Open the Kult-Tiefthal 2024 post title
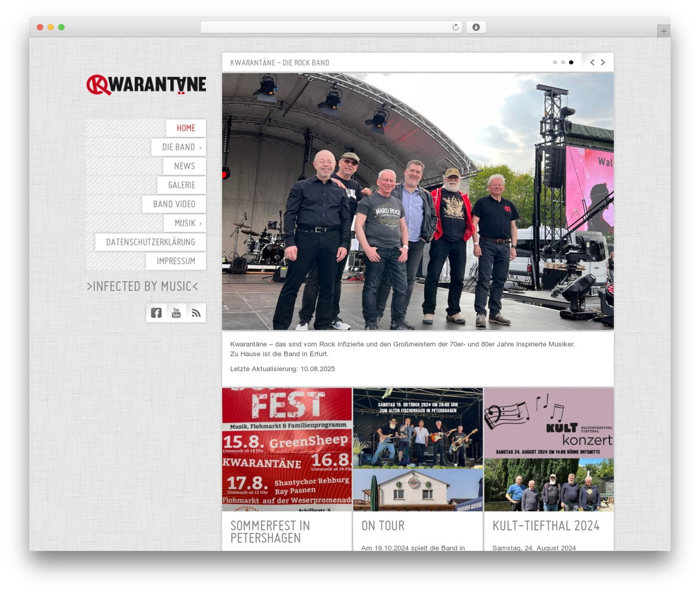700x593 pixels. click(x=546, y=526)
